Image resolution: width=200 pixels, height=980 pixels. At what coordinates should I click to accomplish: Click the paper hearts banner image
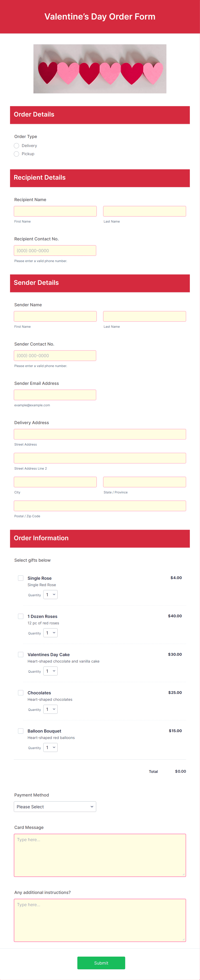(100, 69)
